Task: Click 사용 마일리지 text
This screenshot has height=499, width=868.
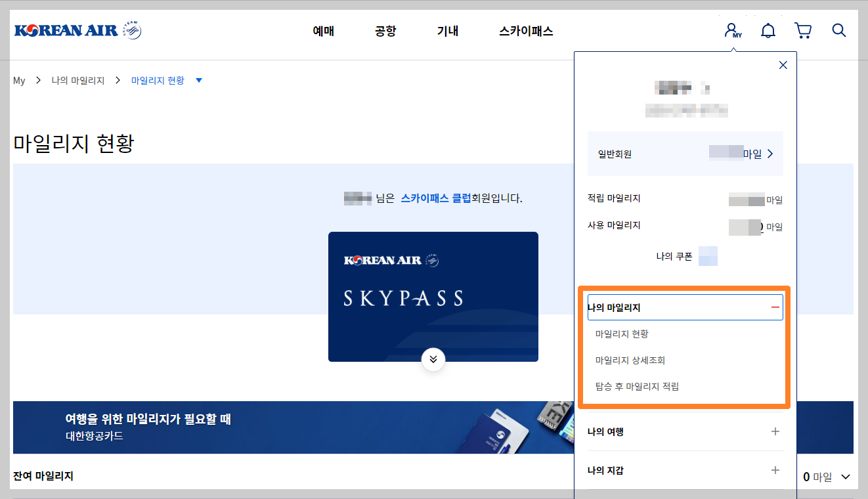Action: pyautogui.click(x=614, y=225)
